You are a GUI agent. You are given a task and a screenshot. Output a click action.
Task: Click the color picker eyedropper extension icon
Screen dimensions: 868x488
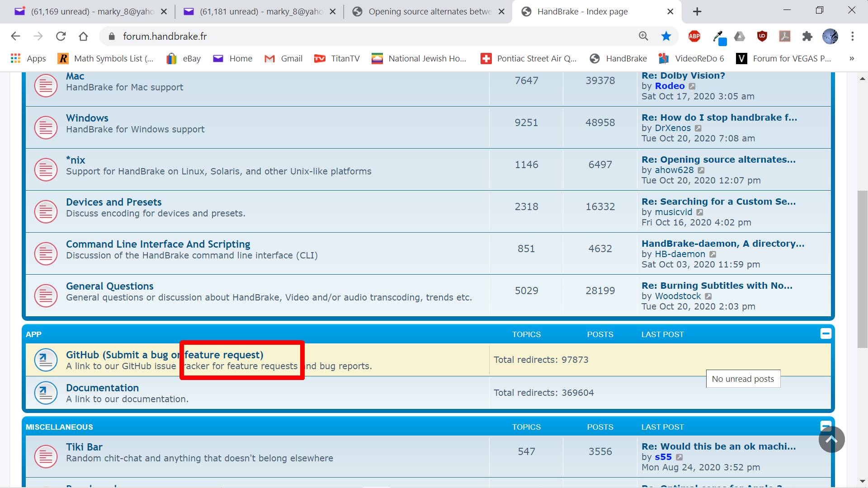click(719, 37)
